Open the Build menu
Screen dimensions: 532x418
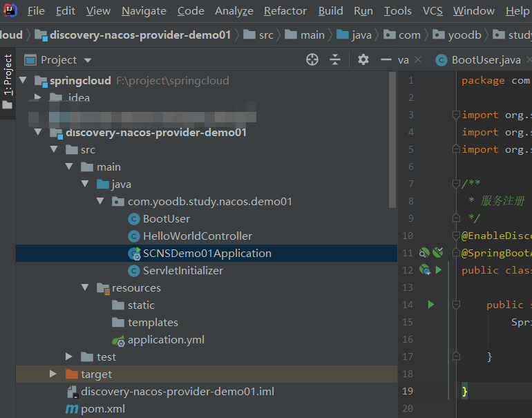pos(330,11)
